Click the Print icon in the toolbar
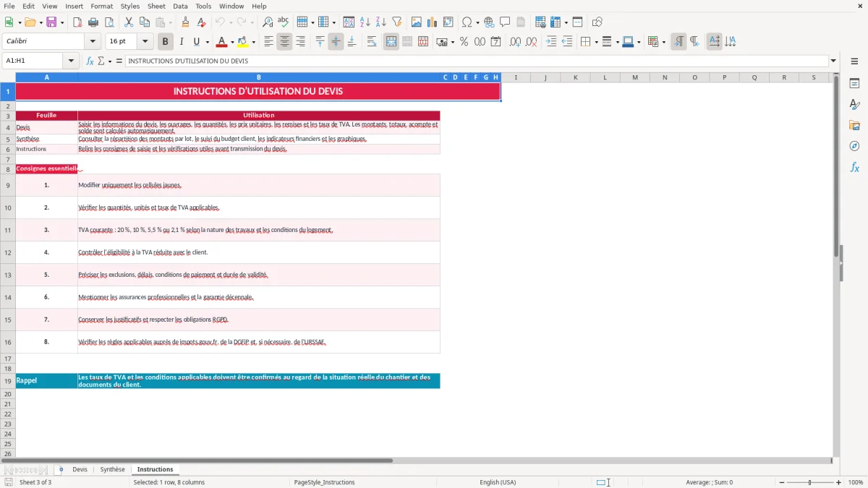Viewport: 868px width, 488px height. click(93, 22)
